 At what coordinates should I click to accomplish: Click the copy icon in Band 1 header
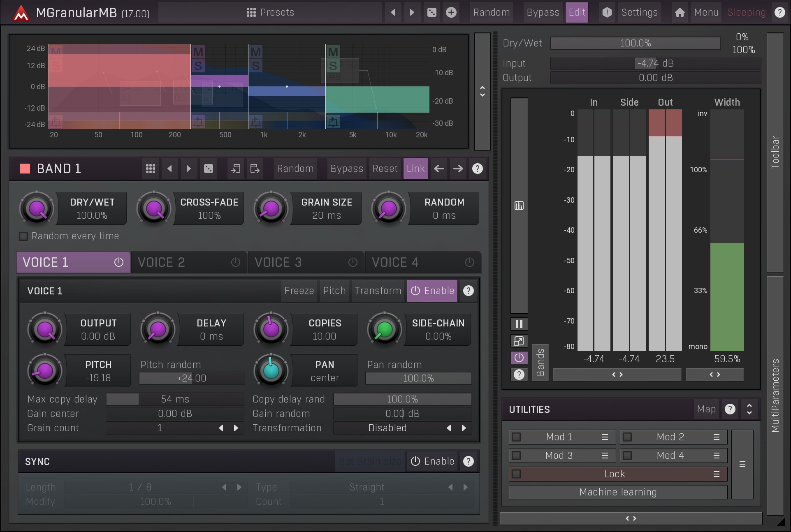235,169
